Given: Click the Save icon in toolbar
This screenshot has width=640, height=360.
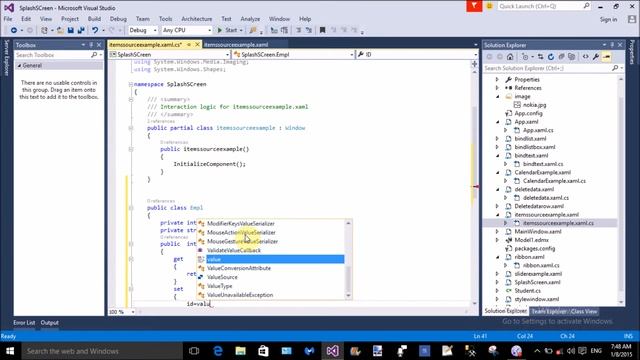Looking at the screenshot, I should 71,30.
